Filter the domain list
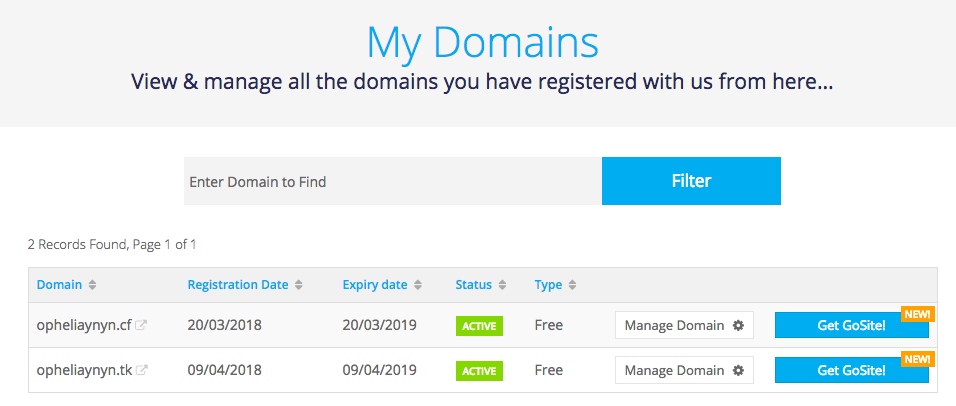The height and width of the screenshot is (406, 956). [691, 181]
